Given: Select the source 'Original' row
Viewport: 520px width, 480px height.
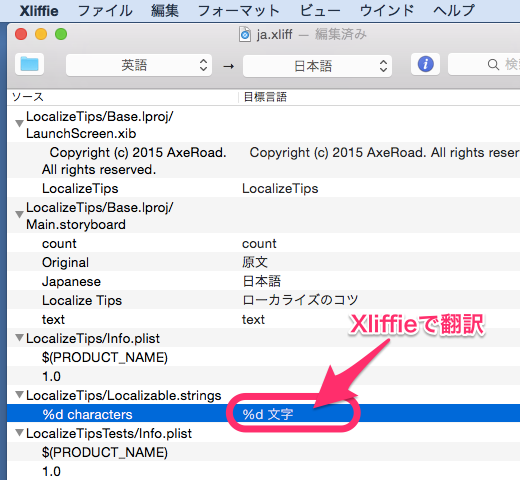Looking at the screenshot, I should pyautogui.click(x=65, y=262).
